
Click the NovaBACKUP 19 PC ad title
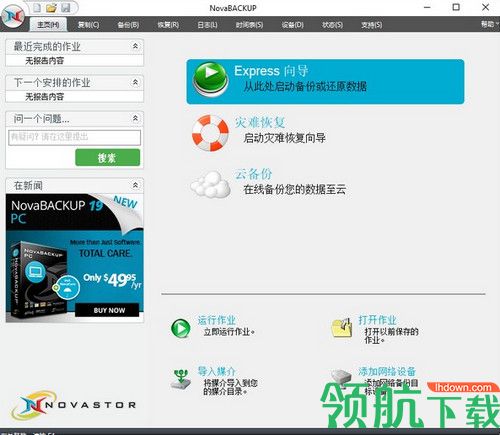(x=57, y=211)
